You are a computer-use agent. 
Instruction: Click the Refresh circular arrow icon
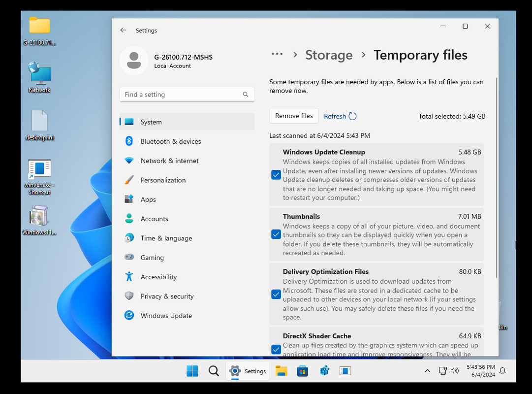point(352,116)
